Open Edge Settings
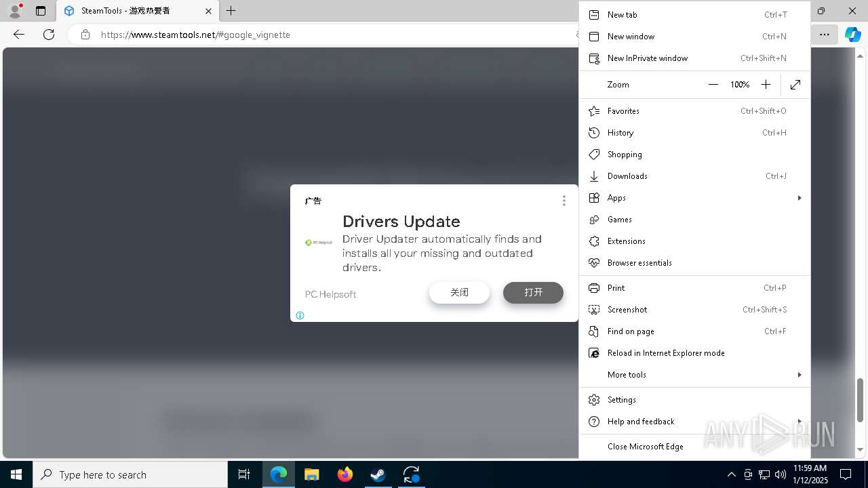Image resolution: width=868 pixels, height=488 pixels. pos(695,400)
